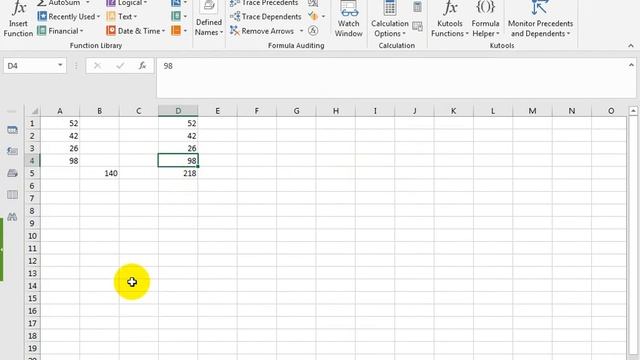Viewport: 640px width, 360px height.
Task: Click the Calculate Sheet icon
Action: coord(417,27)
